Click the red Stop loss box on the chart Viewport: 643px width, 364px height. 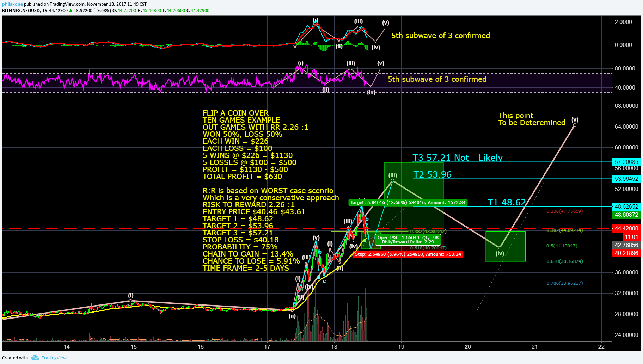click(409, 254)
